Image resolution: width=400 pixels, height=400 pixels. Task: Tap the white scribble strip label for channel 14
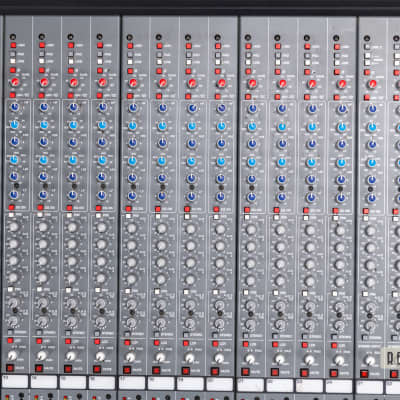[44, 382]
